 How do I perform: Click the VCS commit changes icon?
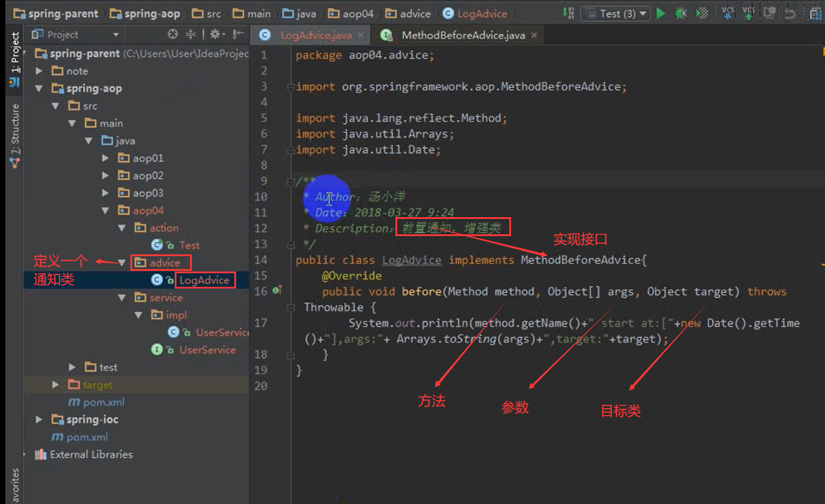[749, 13]
